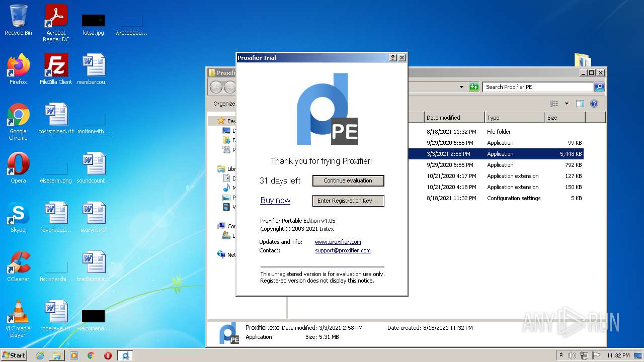The height and width of the screenshot is (362, 644).
Task: Launch Google Chrome desktop shortcut
Action: pos(18,122)
